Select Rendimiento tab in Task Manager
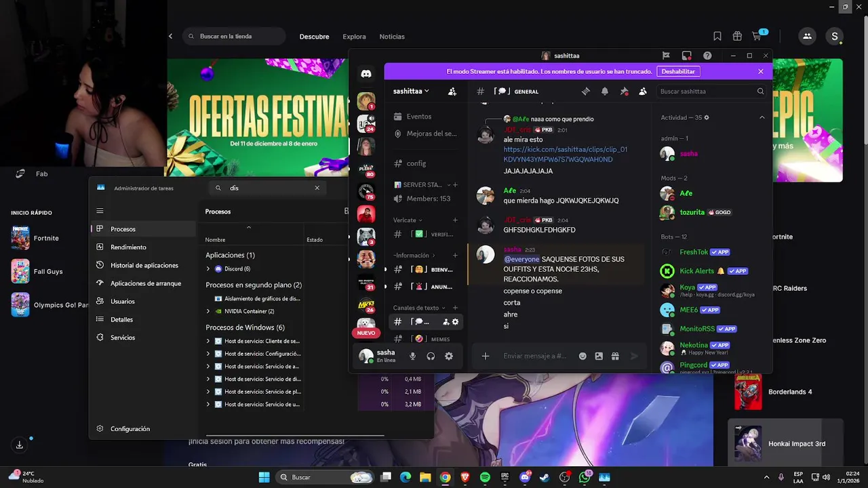 coord(142,247)
